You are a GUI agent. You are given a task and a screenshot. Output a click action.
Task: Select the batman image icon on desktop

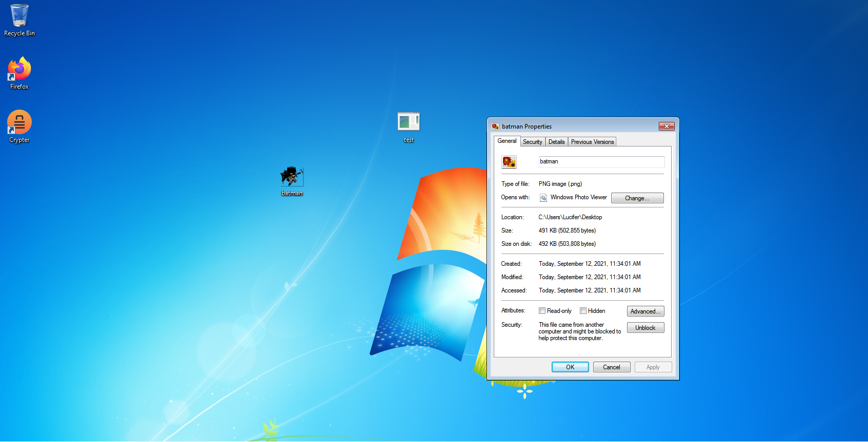coord(292,177)
